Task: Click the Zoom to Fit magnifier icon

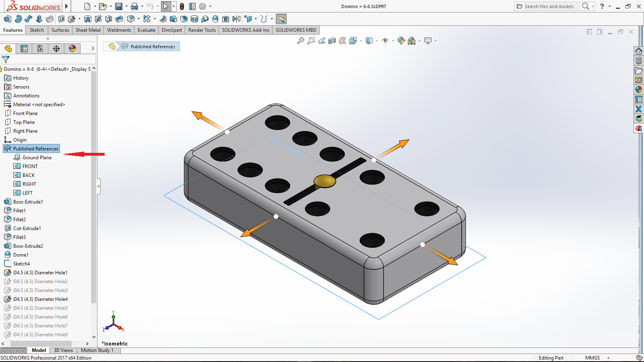Action: click(x=301, y=41)
